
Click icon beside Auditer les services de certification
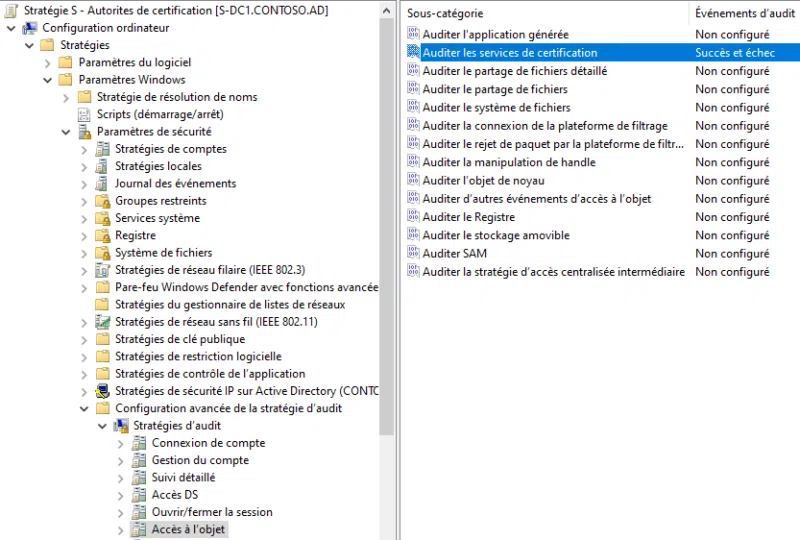pyautogui.click(x=413, y=52)
